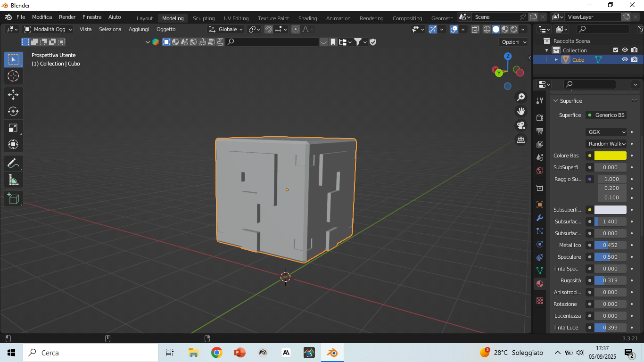Toggle proportional editing in header
Viewport: 644px width, 362px height.
pyautogui.click(x=296, y=29)
